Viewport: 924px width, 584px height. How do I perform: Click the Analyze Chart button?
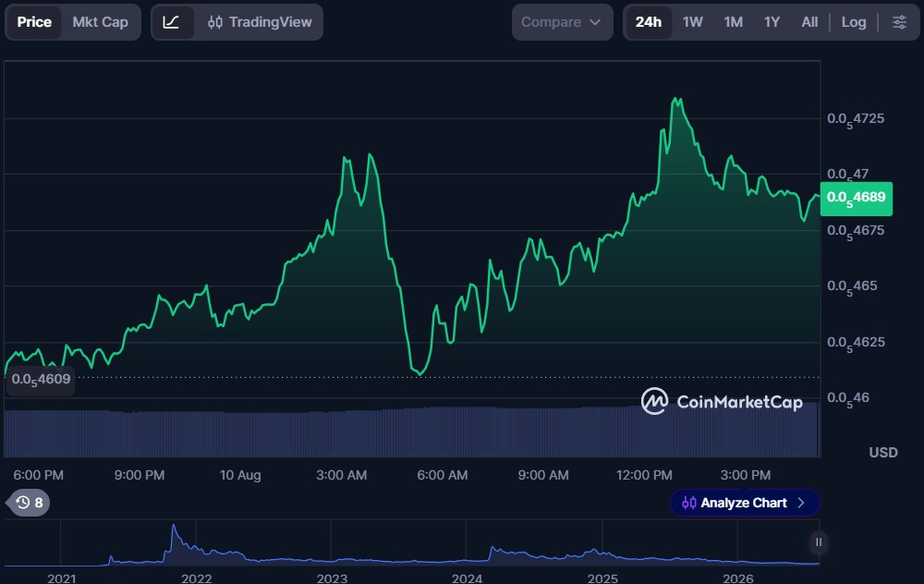tap(745, 503)
